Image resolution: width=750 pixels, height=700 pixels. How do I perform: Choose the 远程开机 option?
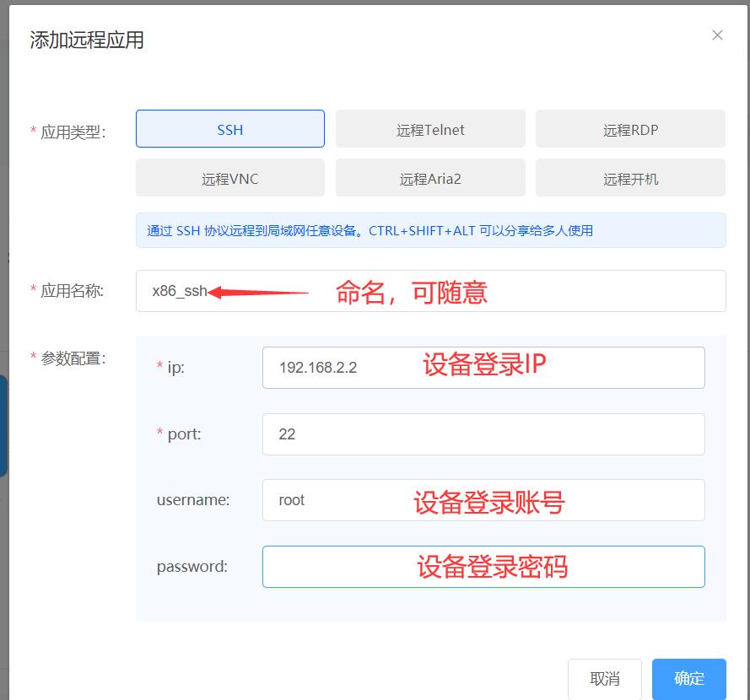pyautogui.click(x=630, y=178)
